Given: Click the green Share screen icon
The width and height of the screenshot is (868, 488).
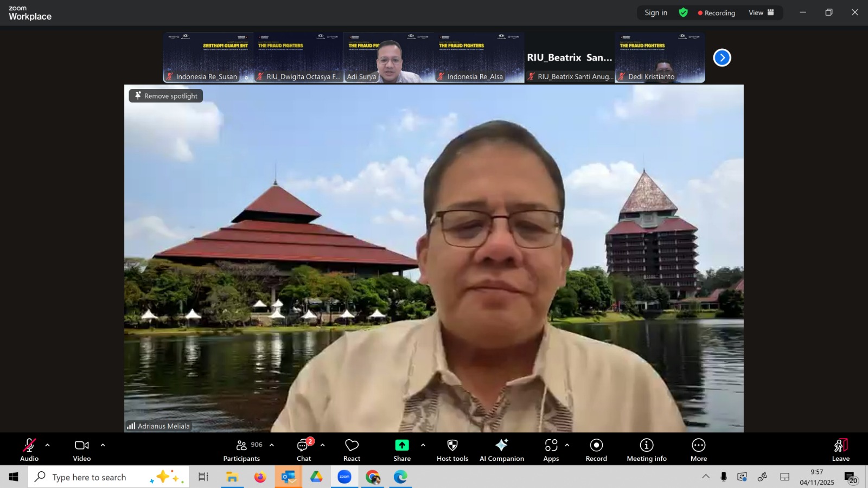Looking at the screenshot, I should [401, 445].
